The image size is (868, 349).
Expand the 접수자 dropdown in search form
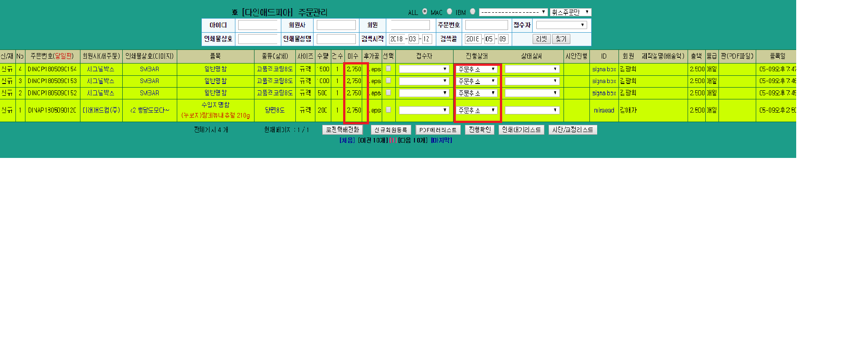[561, 25]
